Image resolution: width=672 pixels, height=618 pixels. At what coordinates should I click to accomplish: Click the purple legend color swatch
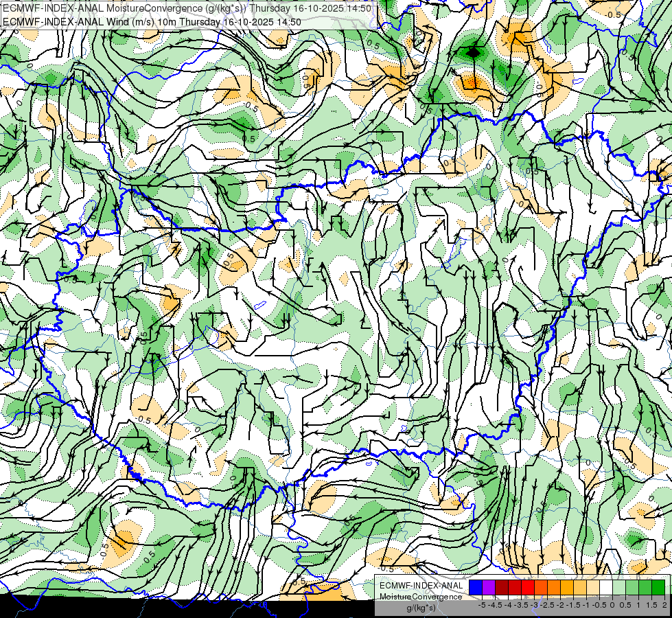click(489, 587)
